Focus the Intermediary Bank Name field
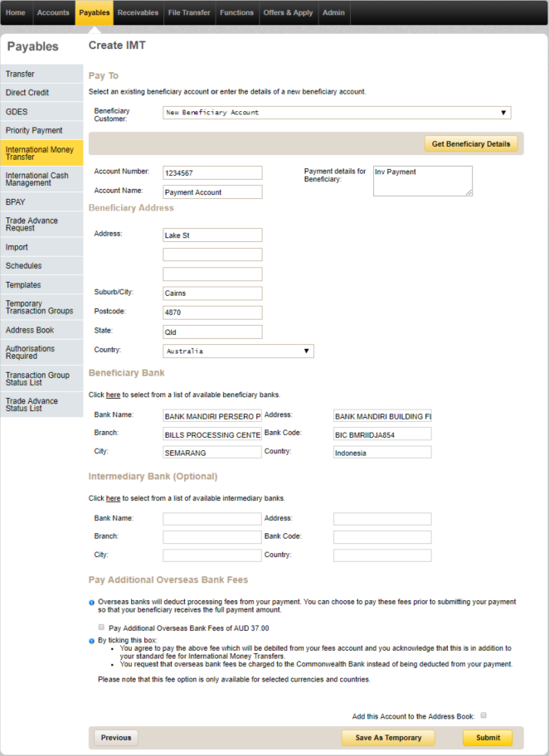 click(x=212, y=519)
